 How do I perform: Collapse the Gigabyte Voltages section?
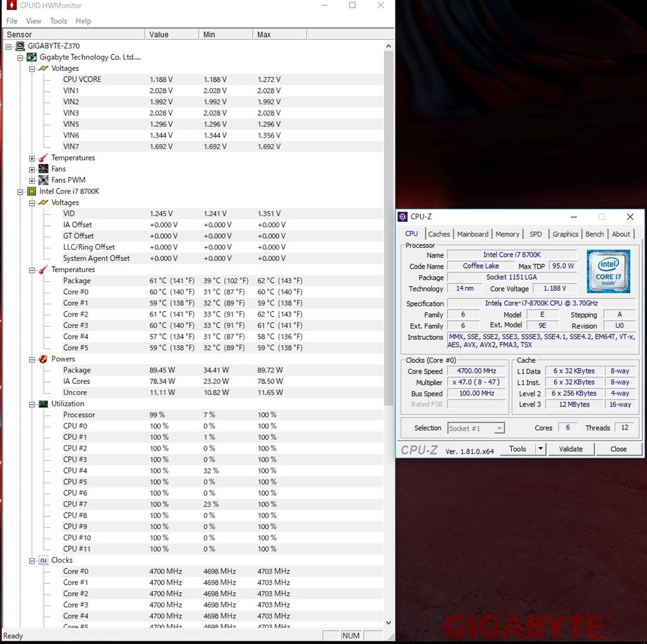(32, 69)
